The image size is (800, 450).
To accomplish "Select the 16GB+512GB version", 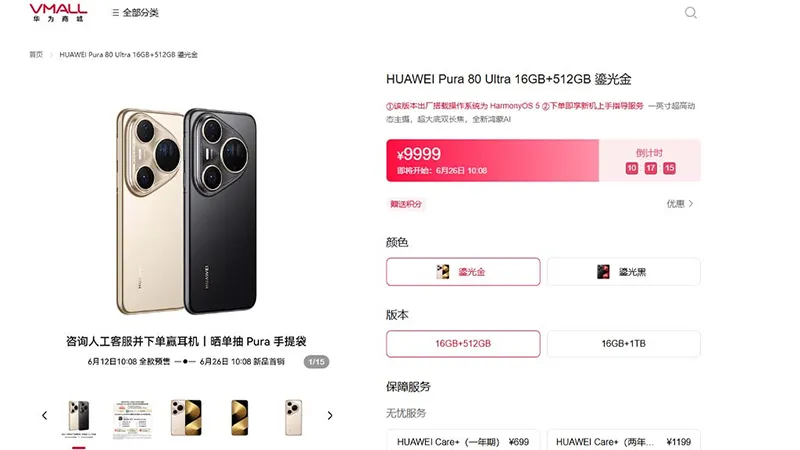I will click(463, 344).
